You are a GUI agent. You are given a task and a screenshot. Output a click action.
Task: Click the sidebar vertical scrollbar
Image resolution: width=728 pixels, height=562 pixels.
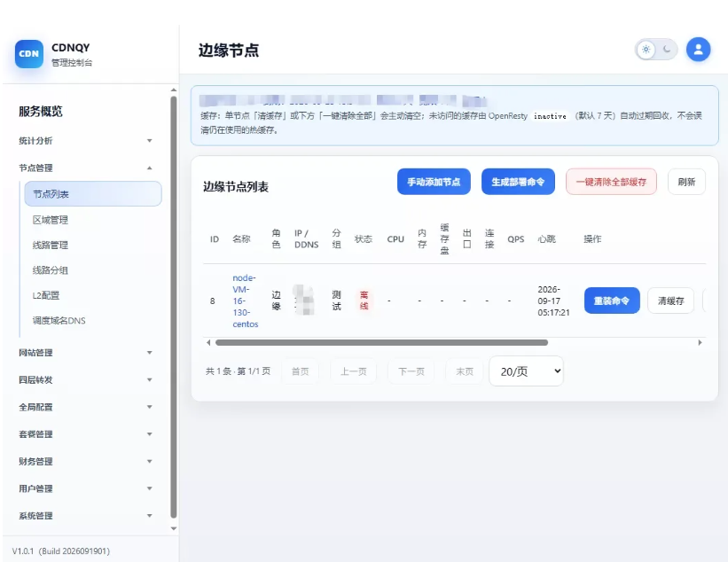point(174,308)
